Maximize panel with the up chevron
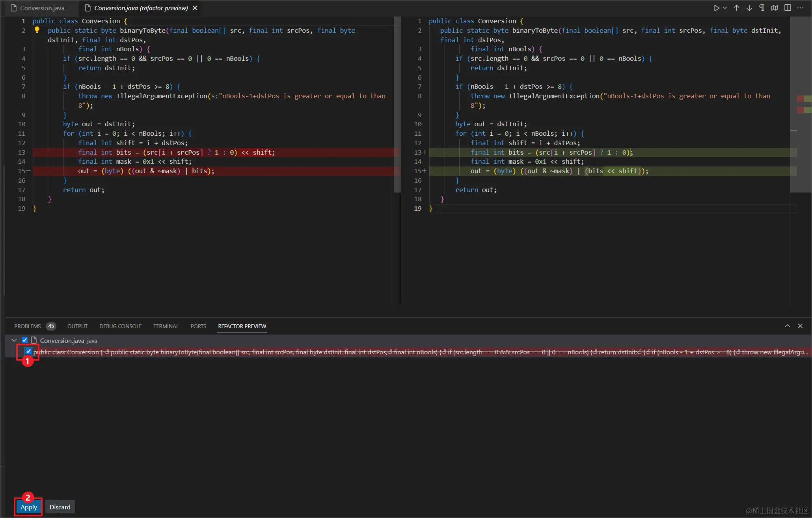 [x=787, y=326]
